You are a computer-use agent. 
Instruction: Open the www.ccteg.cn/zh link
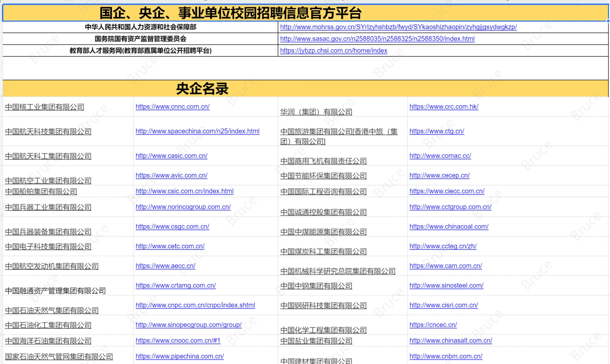coord(443,246)
